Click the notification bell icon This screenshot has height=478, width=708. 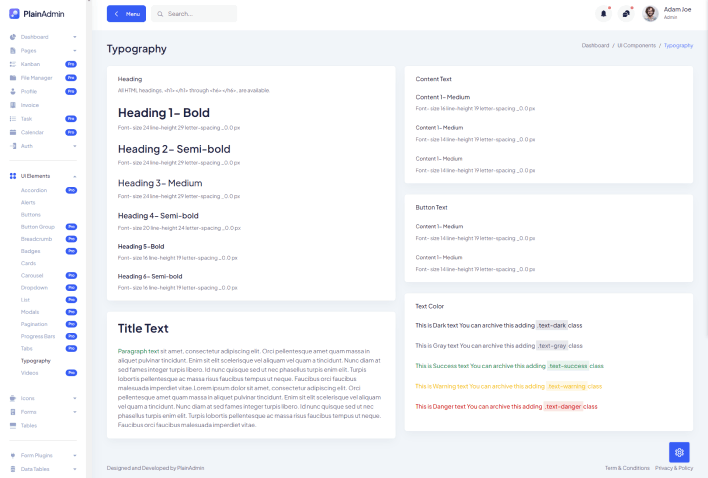click(603, 14)
